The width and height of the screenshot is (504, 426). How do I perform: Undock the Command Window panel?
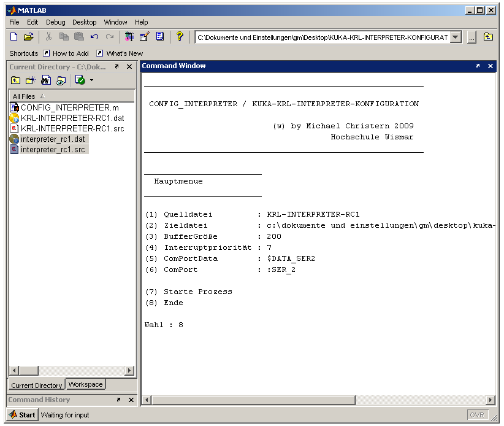(478, 66)
